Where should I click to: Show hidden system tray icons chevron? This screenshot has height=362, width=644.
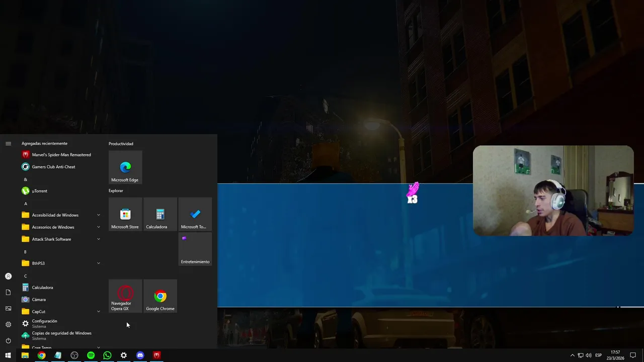572,355
